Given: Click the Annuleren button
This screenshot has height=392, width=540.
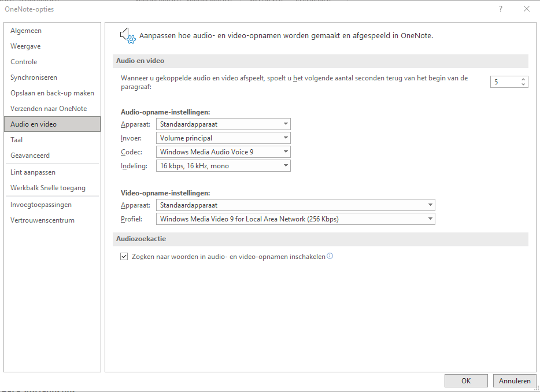Looking at the screenshot, I should tap(515, 380).
